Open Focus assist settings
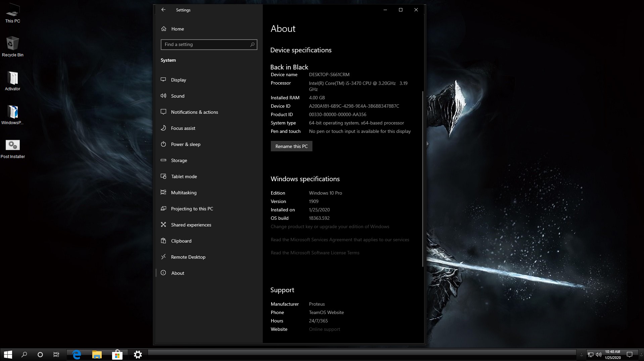644x361 pixels. [x=209, y=128]
